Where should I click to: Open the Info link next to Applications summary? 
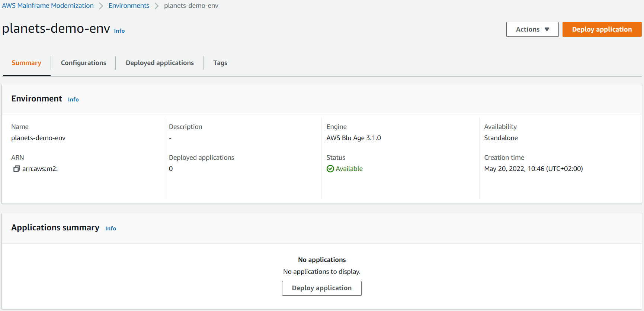point(111,229)
